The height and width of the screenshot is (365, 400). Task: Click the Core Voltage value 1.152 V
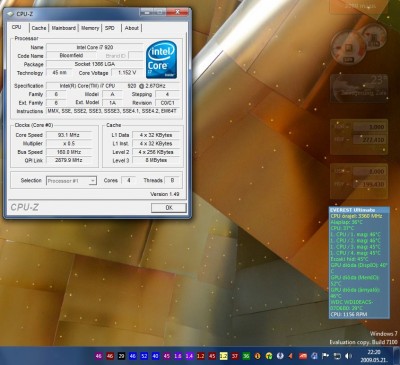tap(127, 72)
